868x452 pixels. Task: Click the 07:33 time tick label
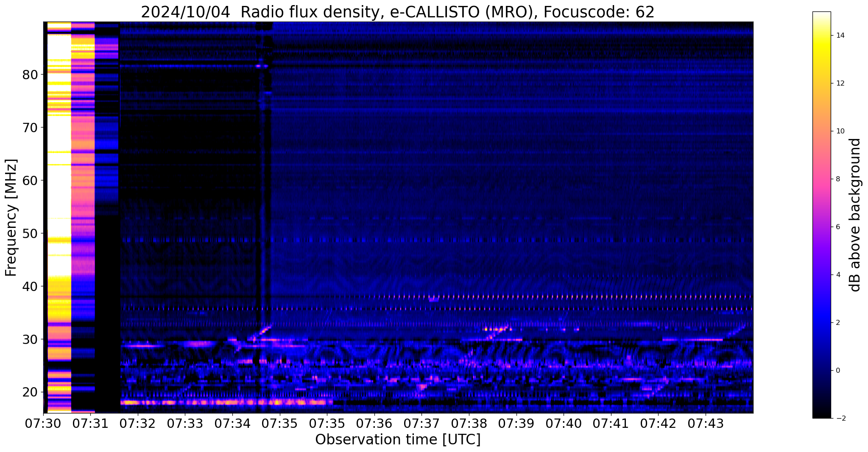[185, 423]
